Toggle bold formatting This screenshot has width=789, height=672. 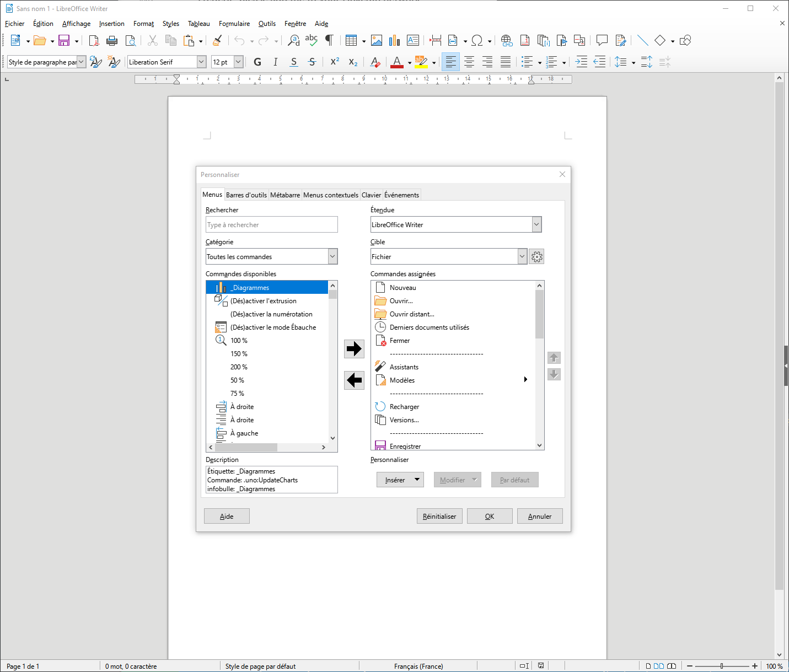pos(257,62)
